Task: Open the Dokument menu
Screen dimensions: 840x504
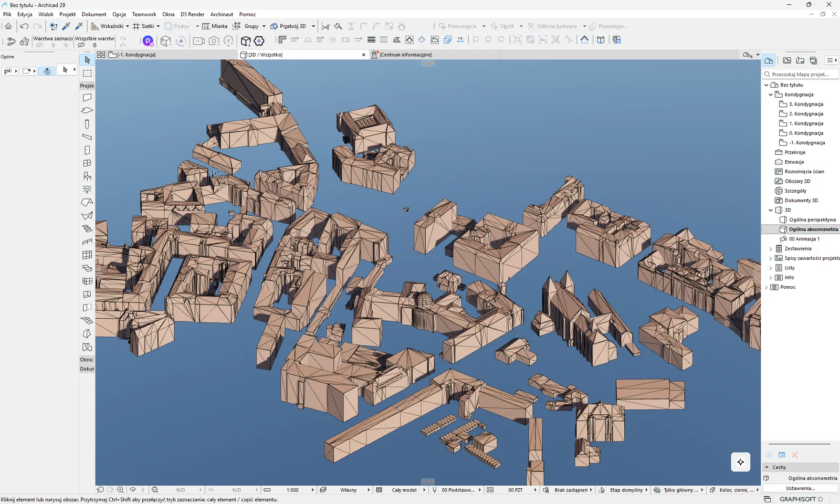Action: [x=94, y=14]
